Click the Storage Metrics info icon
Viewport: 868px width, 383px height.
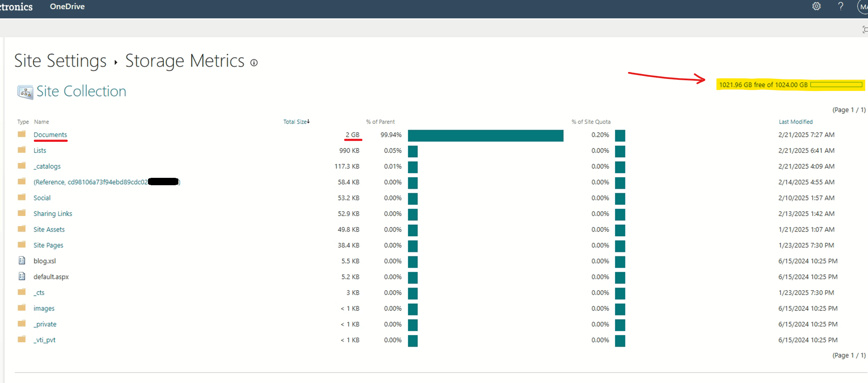[x=254, y=63]
